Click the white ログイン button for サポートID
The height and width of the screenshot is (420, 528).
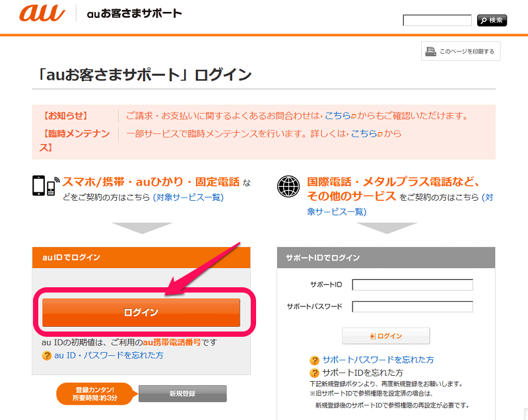[x=386, y=335]
